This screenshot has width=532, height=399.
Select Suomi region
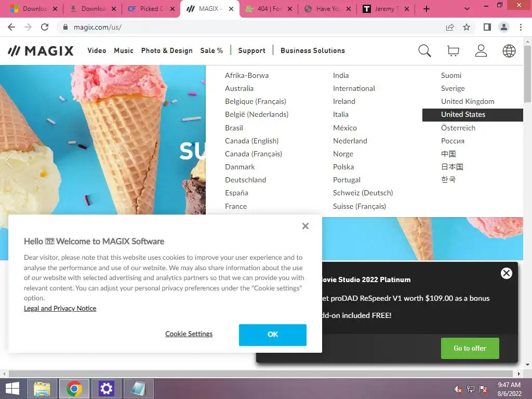pyautogui.click(x=451, y=75)
